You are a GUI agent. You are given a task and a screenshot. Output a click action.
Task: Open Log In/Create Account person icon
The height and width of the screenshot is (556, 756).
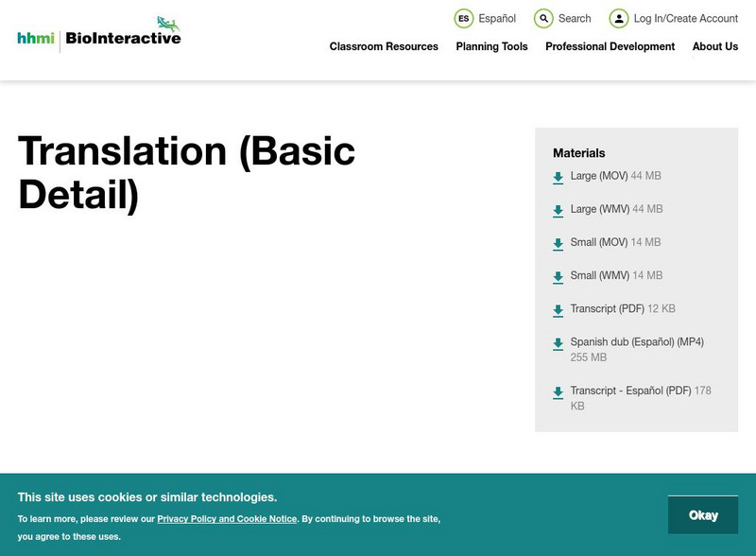point(618,18)
